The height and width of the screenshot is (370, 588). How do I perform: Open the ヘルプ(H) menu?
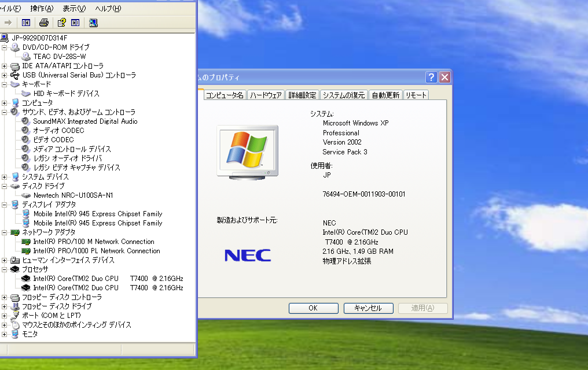(108, 8)
